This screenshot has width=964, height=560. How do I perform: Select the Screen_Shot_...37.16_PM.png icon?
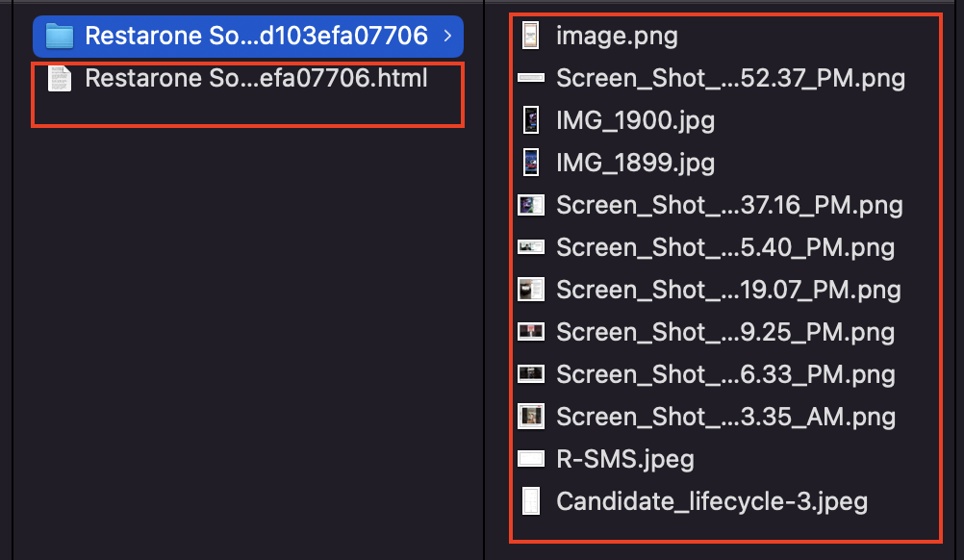point(531,205)
